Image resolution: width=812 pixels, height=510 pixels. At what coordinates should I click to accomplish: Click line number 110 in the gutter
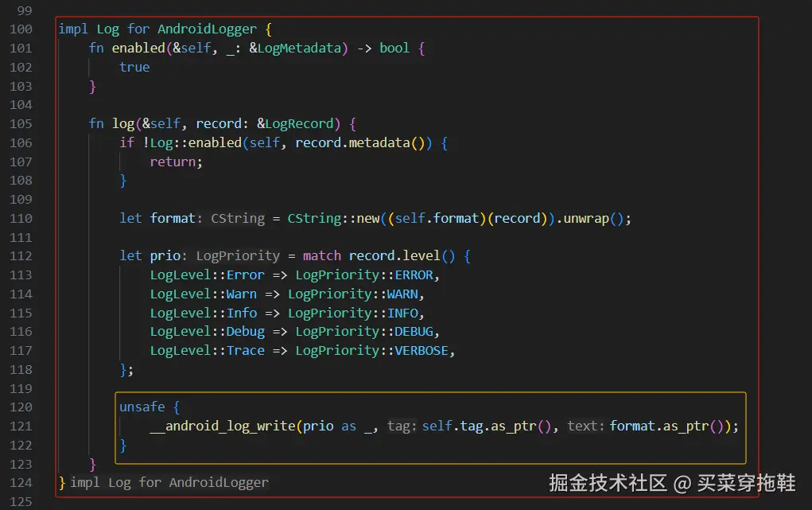coord(21,219)
